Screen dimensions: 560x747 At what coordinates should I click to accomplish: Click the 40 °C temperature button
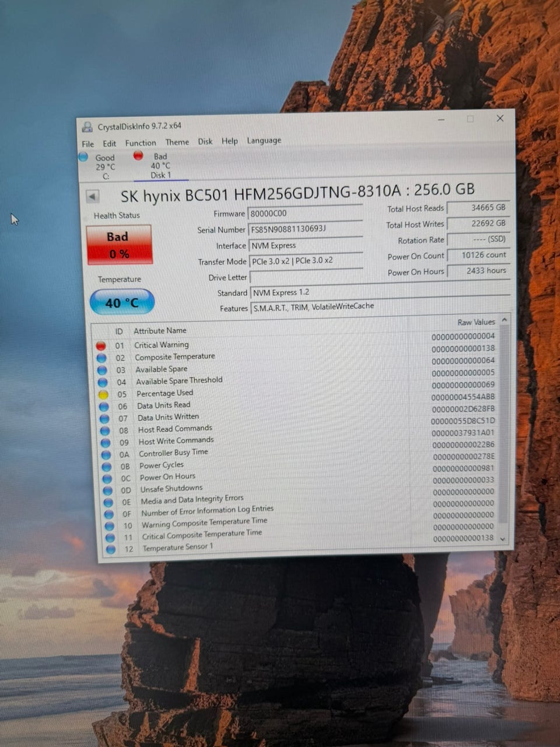click(122, 302)
